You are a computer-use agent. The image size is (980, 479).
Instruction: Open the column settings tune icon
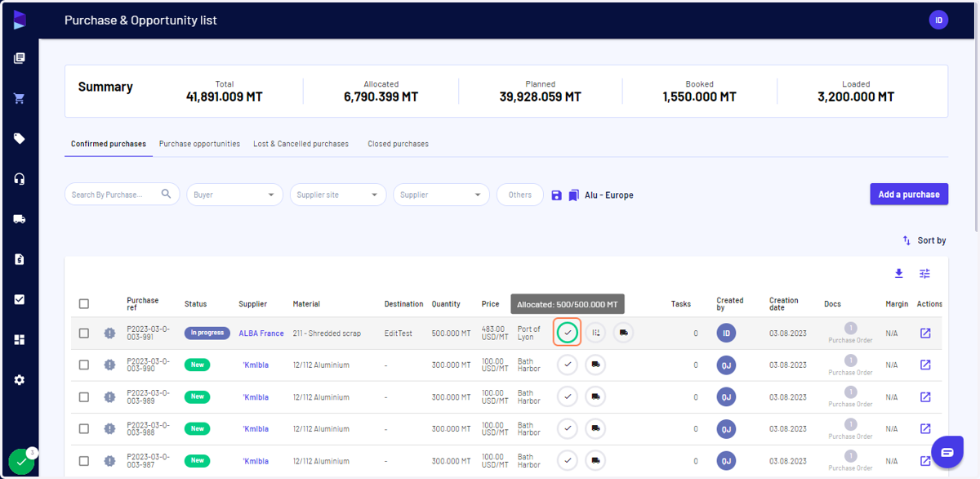(x=924, y=274)
